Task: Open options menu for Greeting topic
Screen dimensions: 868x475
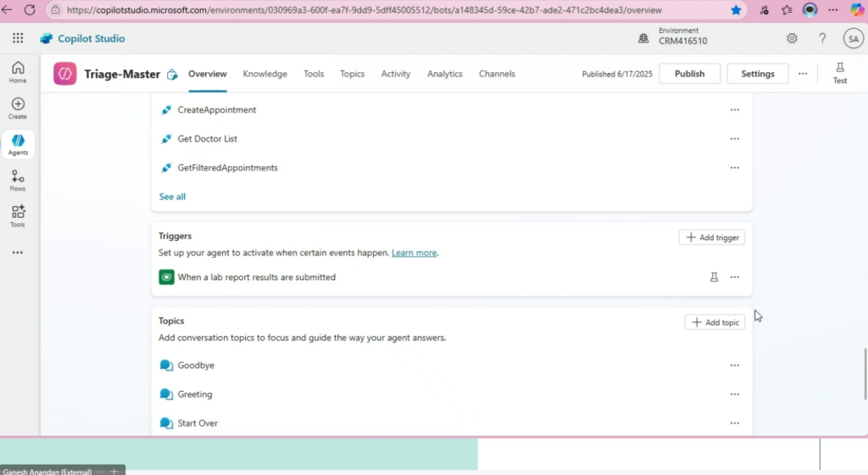Action: (x=735, y=394)
